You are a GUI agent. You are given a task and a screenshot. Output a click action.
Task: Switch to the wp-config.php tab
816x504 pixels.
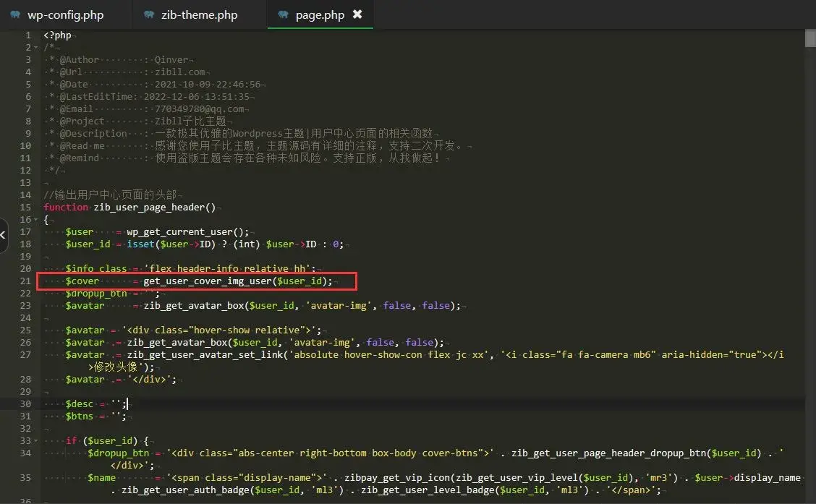click(65, 14)
